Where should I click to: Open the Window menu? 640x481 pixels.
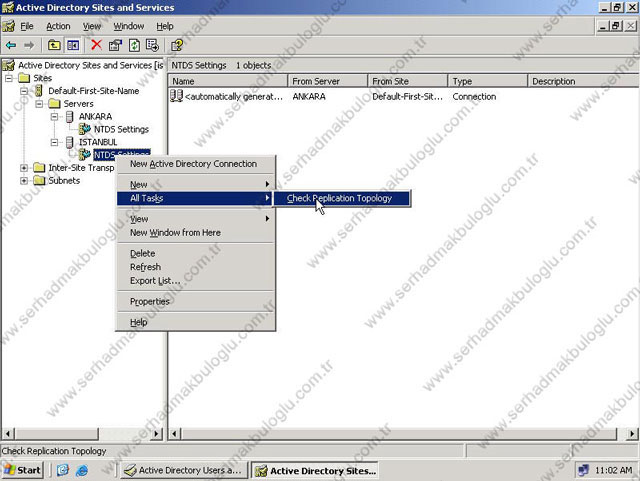click(x=129, y=27)
